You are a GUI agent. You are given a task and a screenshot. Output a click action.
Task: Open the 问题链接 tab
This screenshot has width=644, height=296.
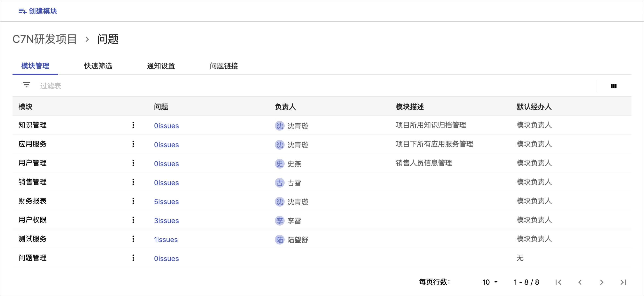[224, 66]
